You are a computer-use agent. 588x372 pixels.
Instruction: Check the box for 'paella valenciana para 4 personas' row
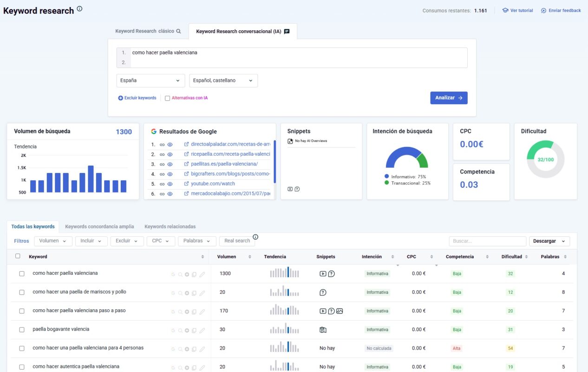[x=22, y=348]
